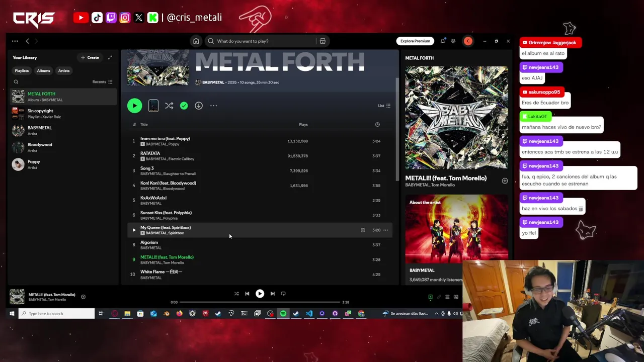Open more options for the album
644x362 pixels.
[x=214, y=106]
